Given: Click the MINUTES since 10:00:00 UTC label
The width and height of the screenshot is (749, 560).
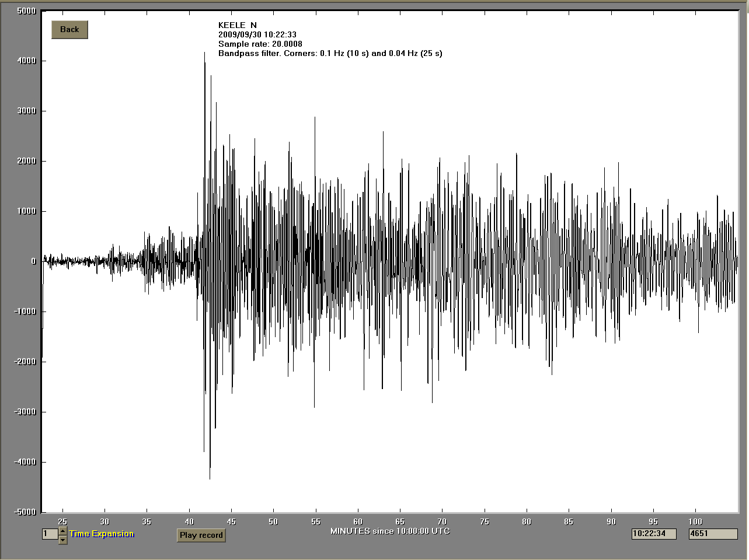Looking at the screenshot, I should click(390, 531).
